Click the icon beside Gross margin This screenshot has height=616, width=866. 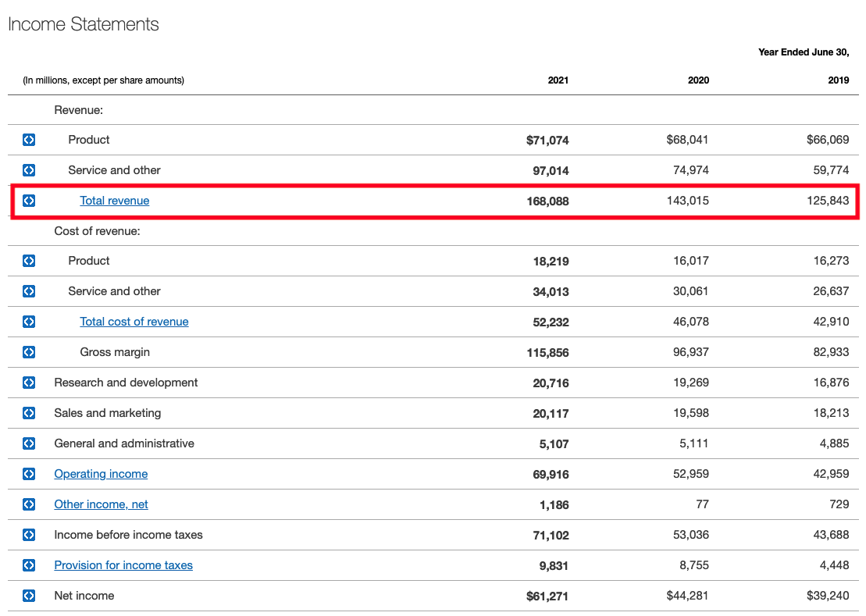click(x=29, y=352)
